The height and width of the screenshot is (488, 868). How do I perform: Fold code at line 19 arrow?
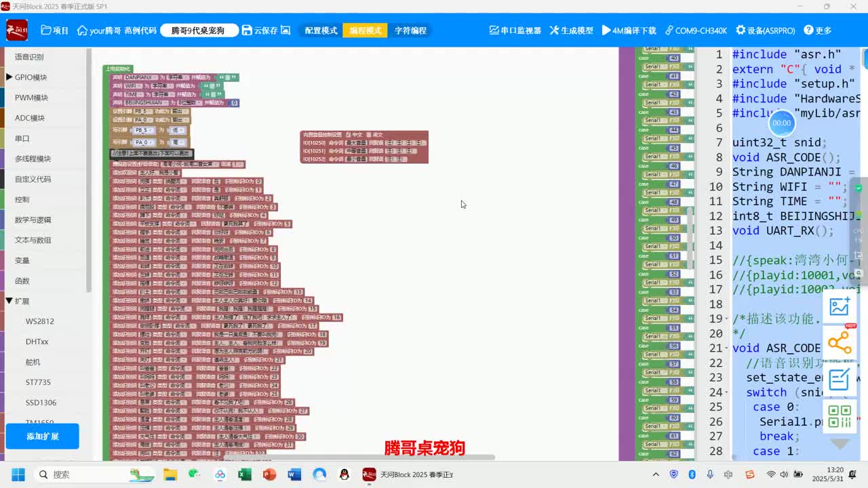tap(728, 319)
